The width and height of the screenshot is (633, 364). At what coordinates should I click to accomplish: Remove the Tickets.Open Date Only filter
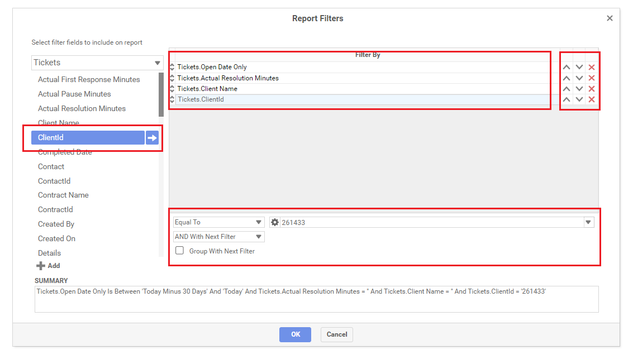tap(592, 68)
